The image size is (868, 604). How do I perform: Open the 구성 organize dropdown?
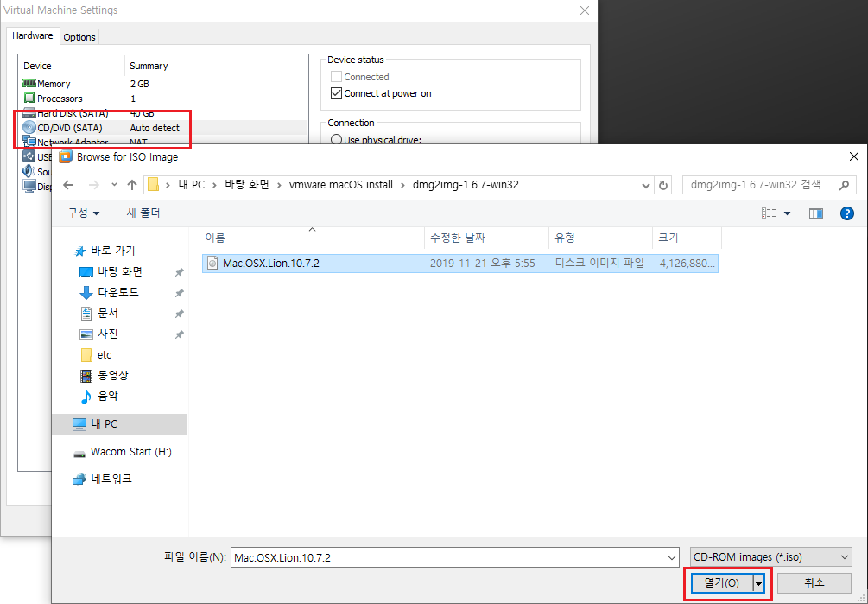click(x=83, y=213)
